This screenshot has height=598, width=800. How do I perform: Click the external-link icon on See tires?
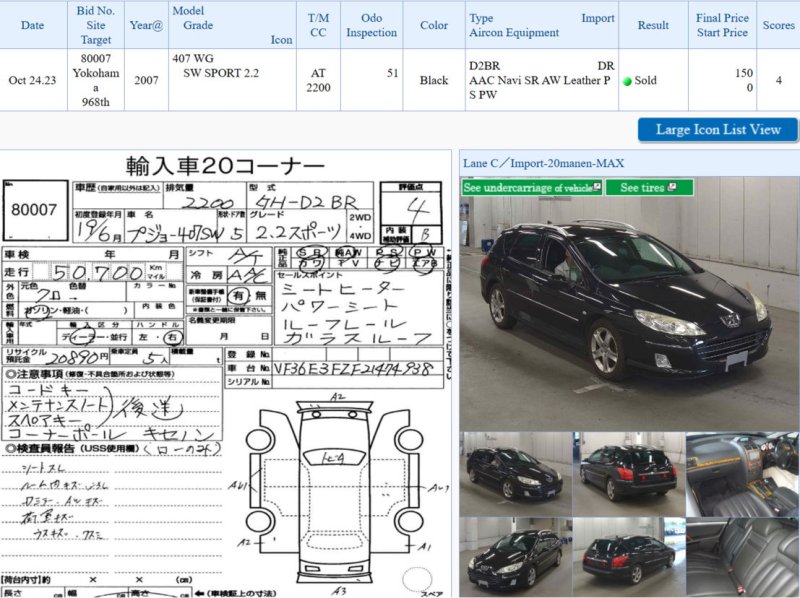[x=671, y=187]
